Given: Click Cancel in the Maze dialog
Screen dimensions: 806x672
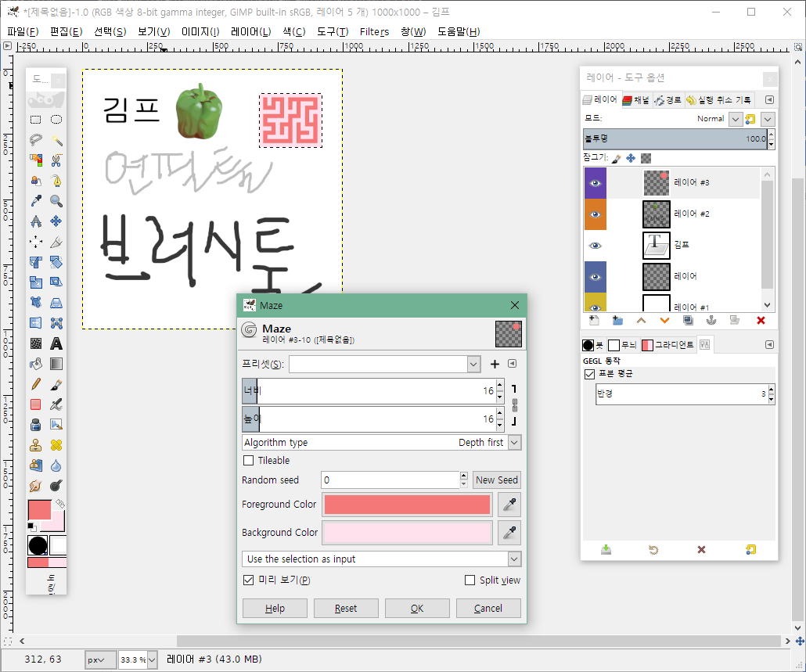Looking at the screenshot, I should (488, 609).
